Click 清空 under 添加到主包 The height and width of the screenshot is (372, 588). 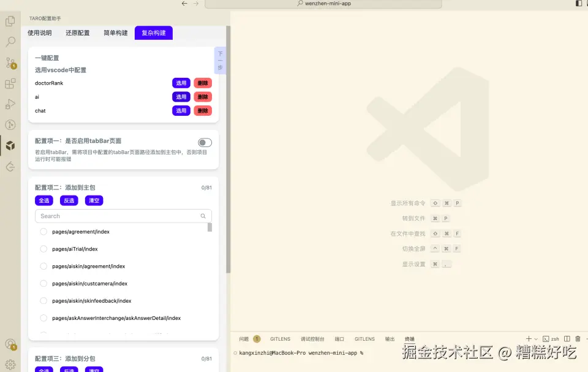pyautogui.click(x=94, y=200)
